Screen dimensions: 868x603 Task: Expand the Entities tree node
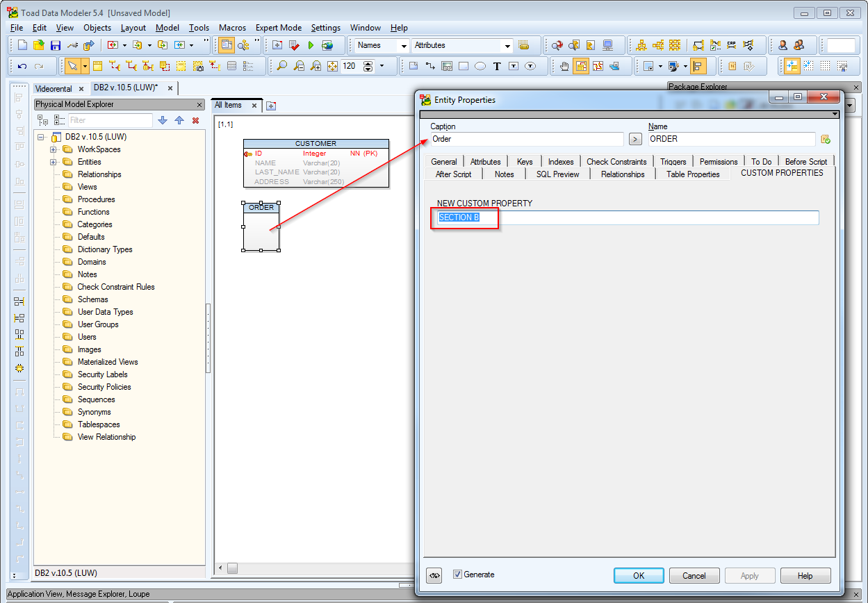(x=54, y=162)
